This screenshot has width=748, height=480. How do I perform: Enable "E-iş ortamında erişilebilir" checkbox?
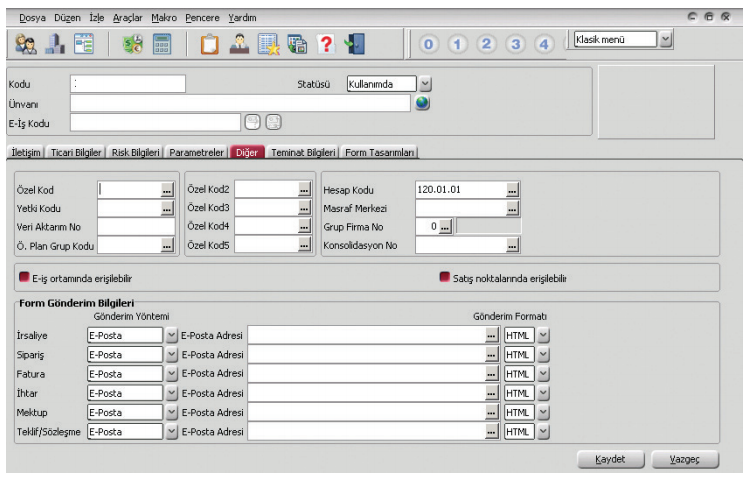tap(25, 277)
